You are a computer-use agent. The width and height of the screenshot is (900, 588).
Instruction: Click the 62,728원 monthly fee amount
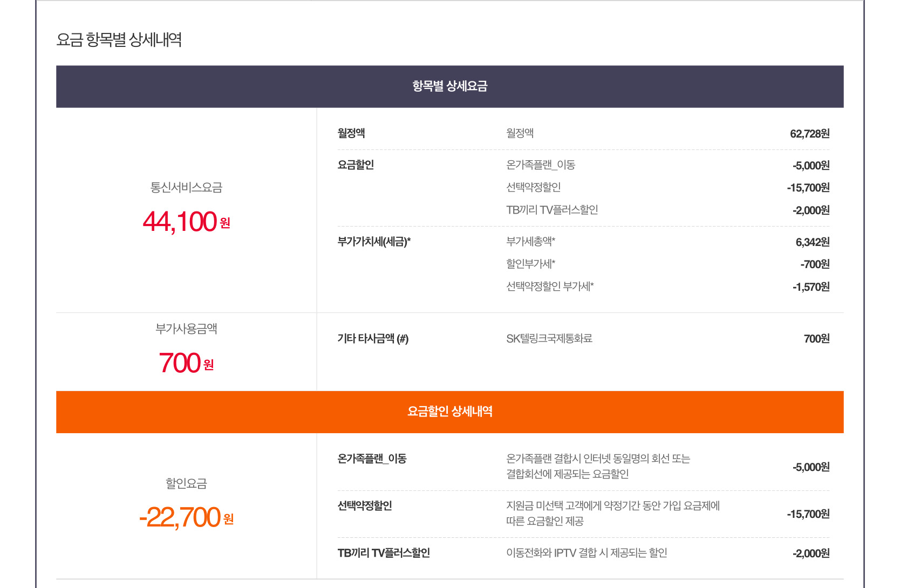coord(809,134)
